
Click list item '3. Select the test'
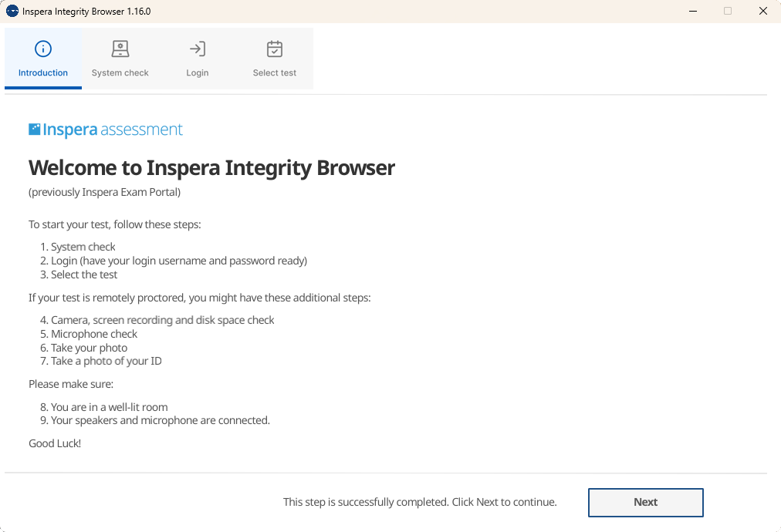point(79,274)
